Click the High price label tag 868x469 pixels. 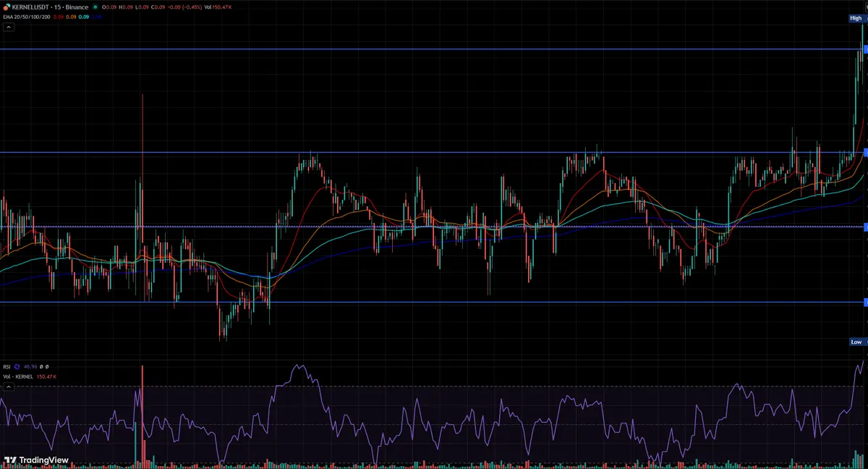point(856,18)
